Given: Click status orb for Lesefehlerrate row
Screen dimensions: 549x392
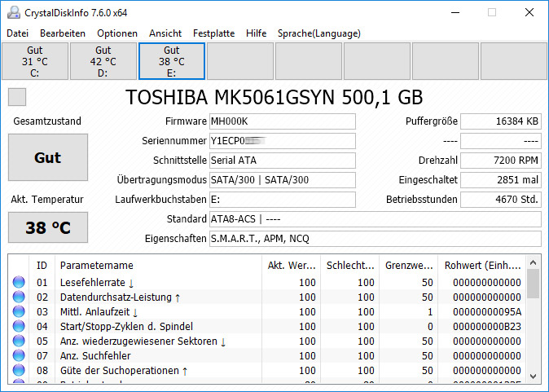Looking at the screenshot, I should 19,282.
